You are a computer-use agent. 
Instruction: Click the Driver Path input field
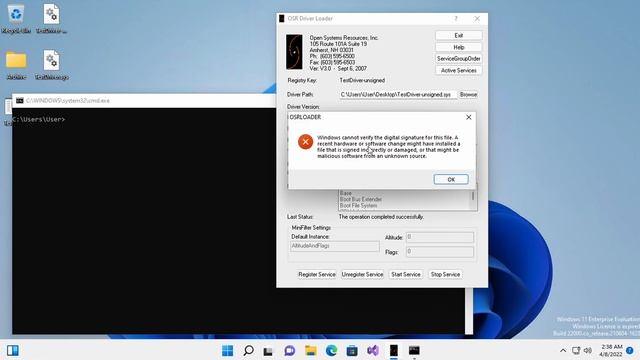[x=398, y=95]
